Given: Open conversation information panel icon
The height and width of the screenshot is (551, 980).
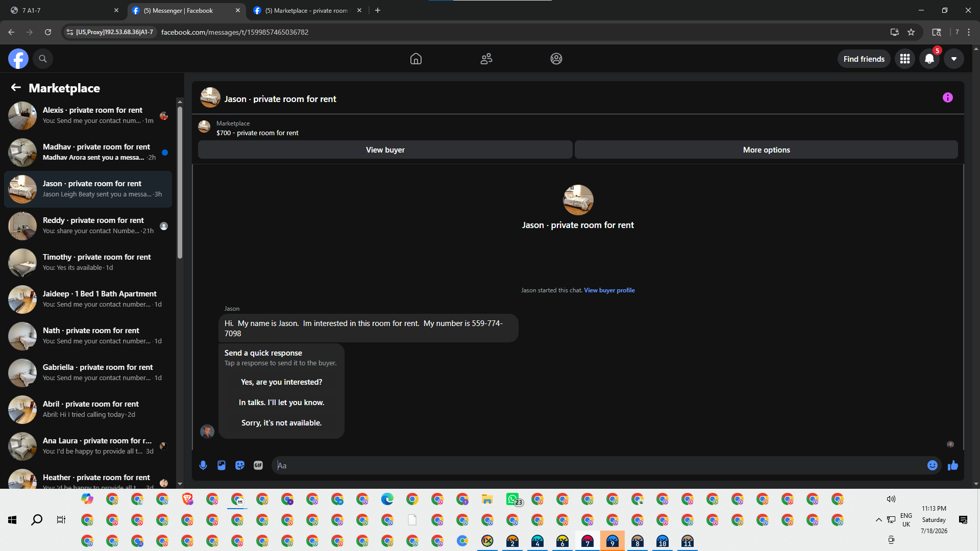Looking at the screenshot, I should 948,97.
